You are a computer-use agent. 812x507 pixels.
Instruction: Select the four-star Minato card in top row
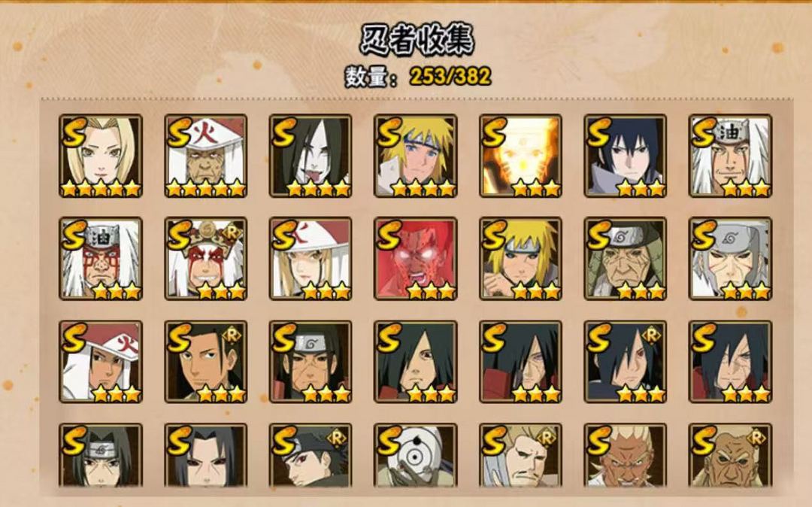pos(415,156)
